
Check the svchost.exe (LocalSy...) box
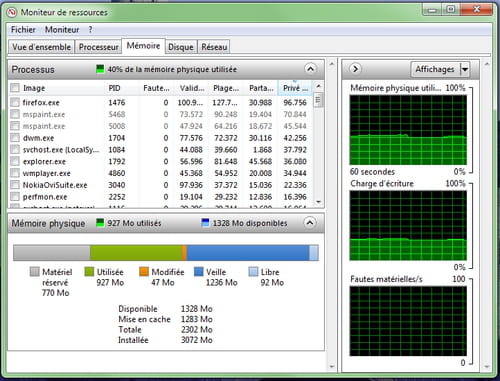[x=15, y=150]
